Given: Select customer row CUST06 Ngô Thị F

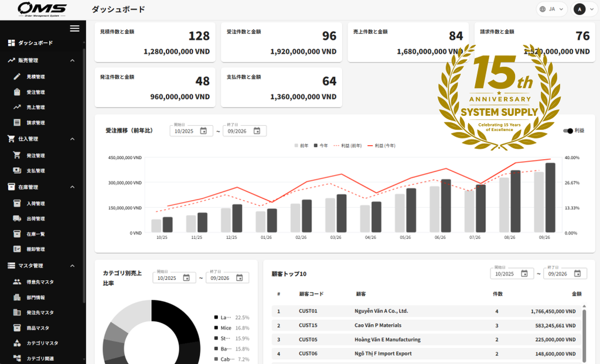Looking at the screenshot, I should pyautogui.click(x=427, y=353).
